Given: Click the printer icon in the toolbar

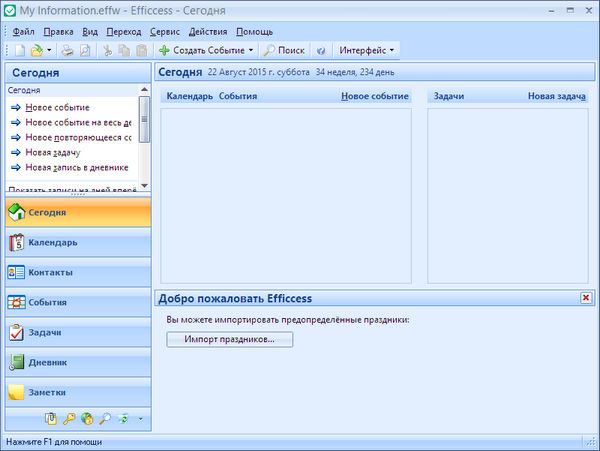Looking at the screenshot, I should point(67,50).
